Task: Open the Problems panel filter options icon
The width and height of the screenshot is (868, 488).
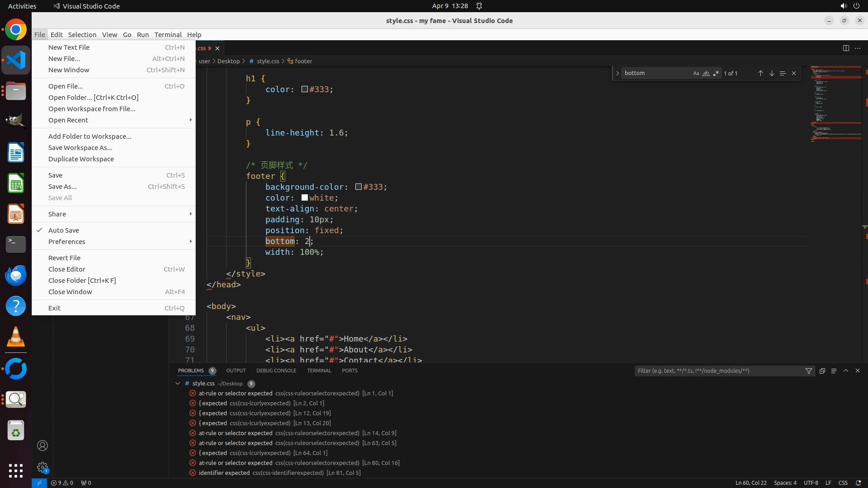Action: [x=808, y=371]
